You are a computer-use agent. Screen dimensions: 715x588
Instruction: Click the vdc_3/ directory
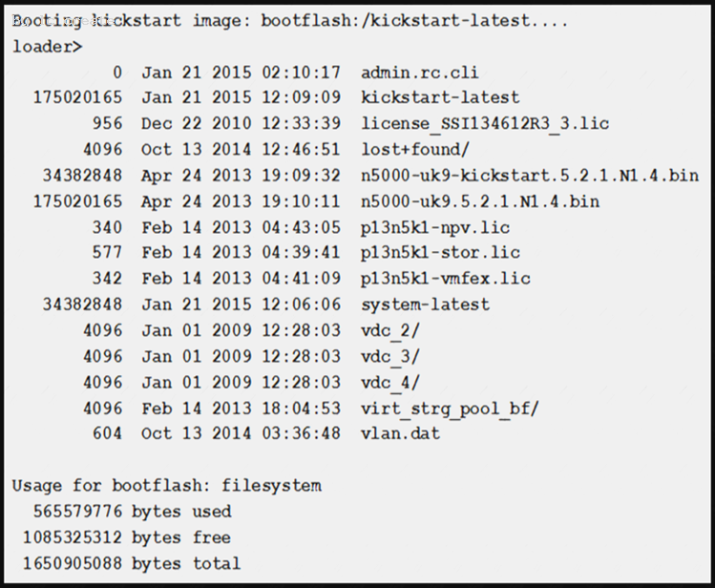(389, 356)
